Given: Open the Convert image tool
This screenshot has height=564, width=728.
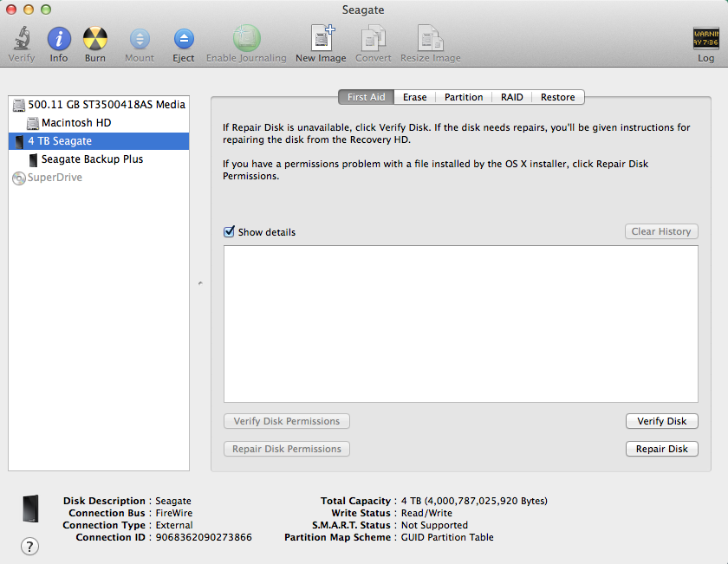Looking at the screenshot, I should click(373, 39).
